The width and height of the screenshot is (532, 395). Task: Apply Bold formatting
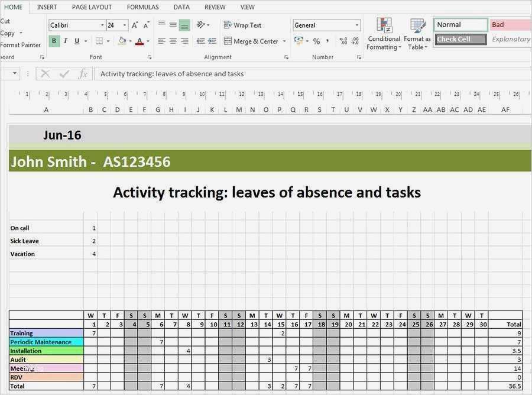[54, 41]
